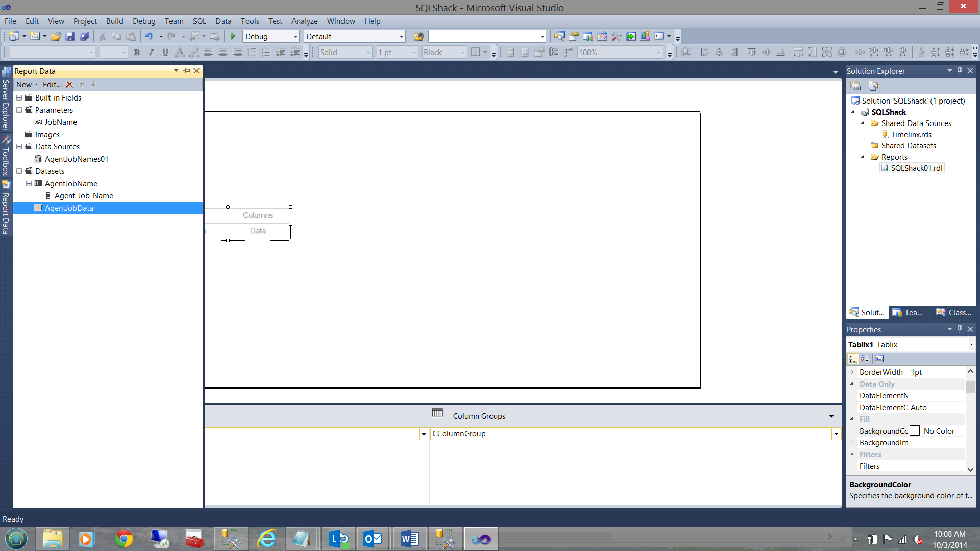Viewport: 980px width, 551px height.
Task: Delete selected item with red X icon
Action: (70, 85)
